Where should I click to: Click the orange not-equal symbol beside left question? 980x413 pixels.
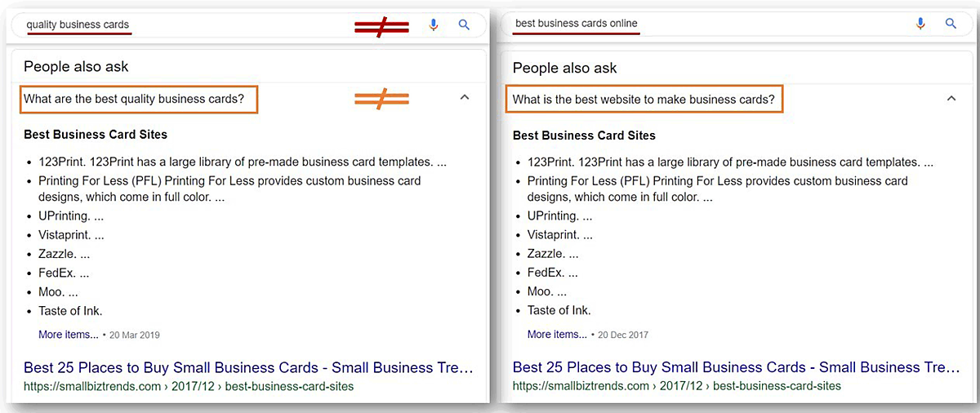point(381,100)
